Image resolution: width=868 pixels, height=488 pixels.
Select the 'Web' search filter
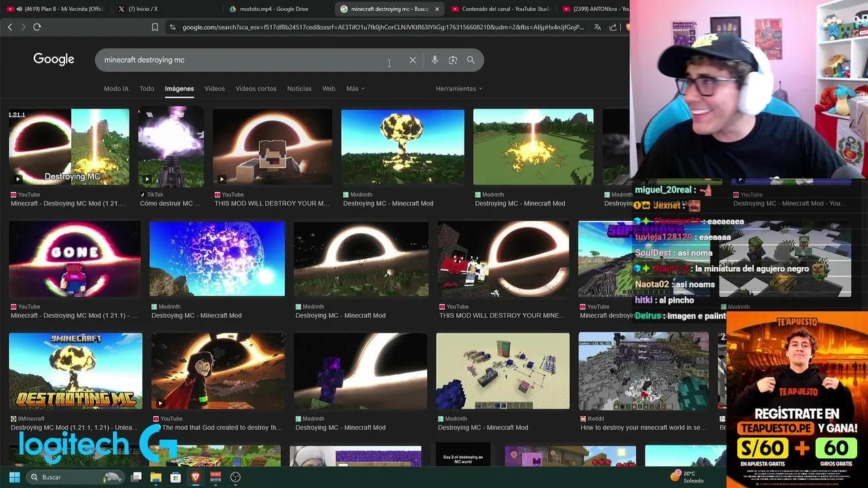(329, 89)
